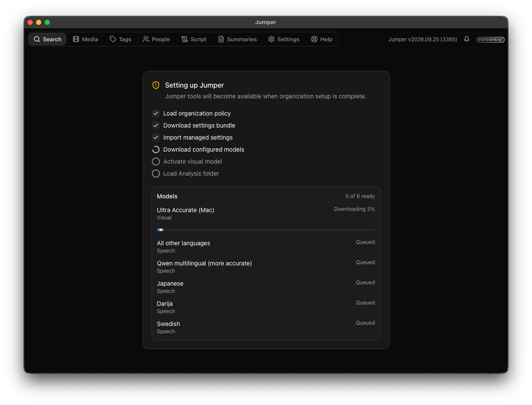Screen dimensions: 532x405
Task: Open the Search tab
Action: tap(47, 39)
